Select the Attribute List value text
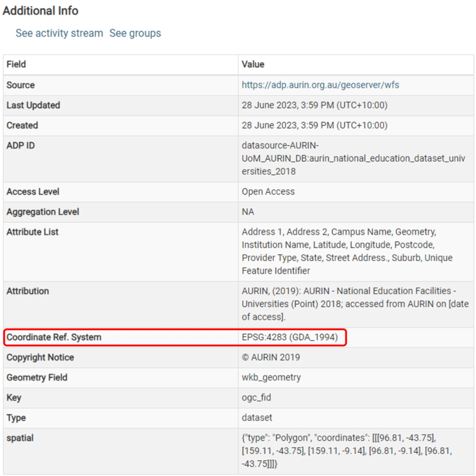Viewport: 476px width, 476px height. (347, 251)
